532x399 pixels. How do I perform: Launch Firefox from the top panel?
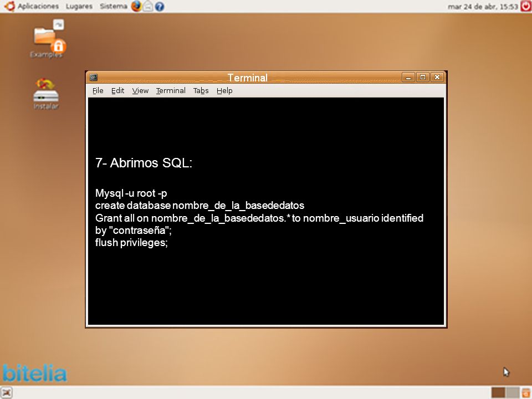point(136,6)
